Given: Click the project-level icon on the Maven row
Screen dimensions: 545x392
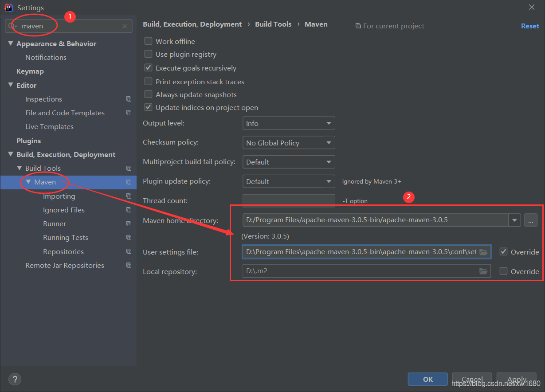Looking at the screenshot, I should [x=129, y=182].
